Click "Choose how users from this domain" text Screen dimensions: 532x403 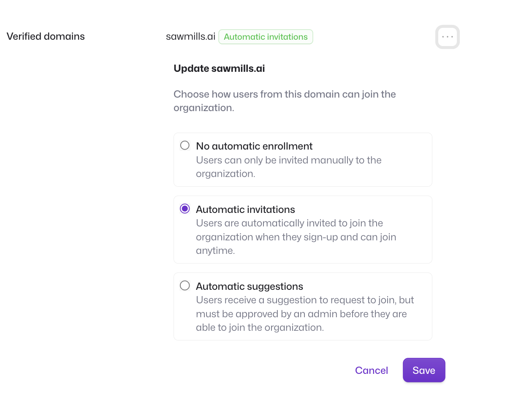pyautogui.click(x=285, y=101)
